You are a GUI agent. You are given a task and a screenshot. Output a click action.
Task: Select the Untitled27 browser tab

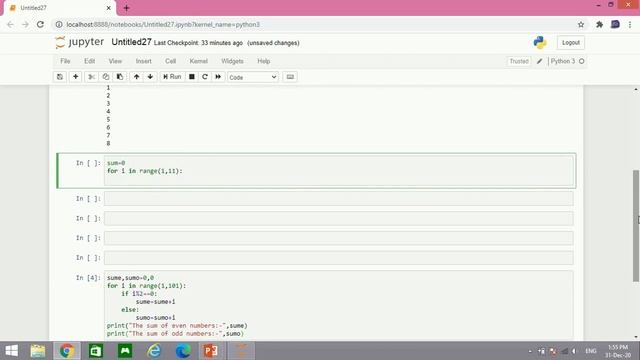pyautogui.click(x=60, y=8)
